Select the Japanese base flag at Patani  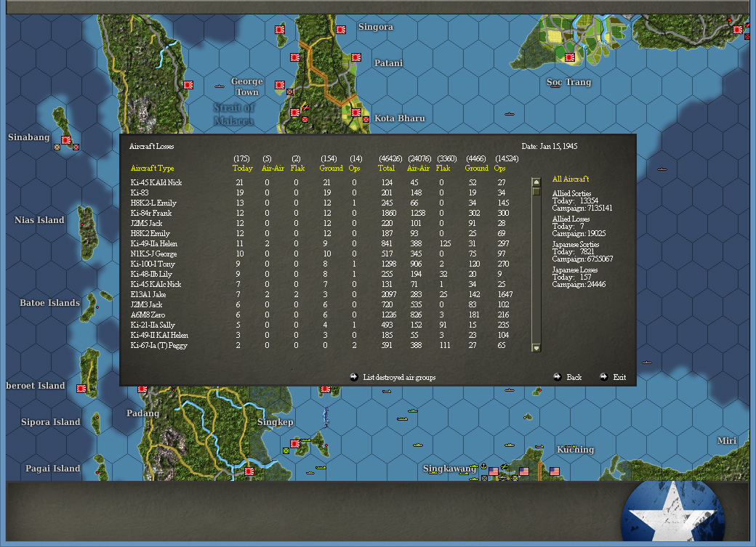[x=356, y=57]
